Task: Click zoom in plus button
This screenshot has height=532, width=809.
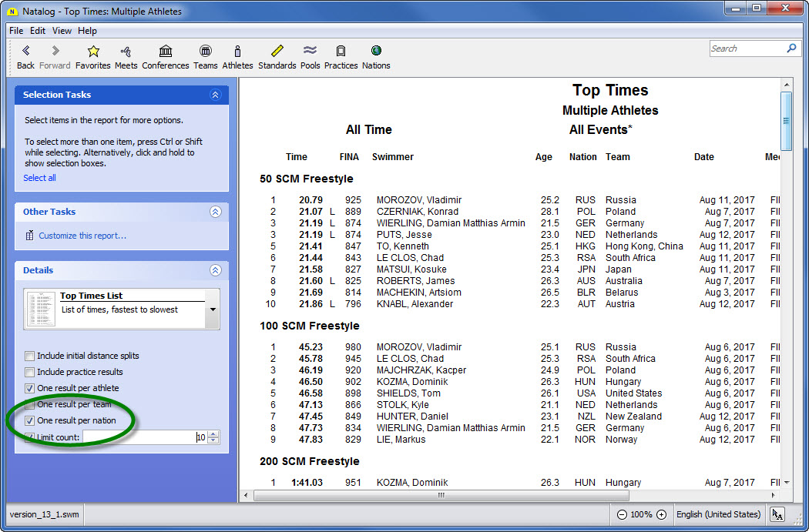Action: pos(661,514)
